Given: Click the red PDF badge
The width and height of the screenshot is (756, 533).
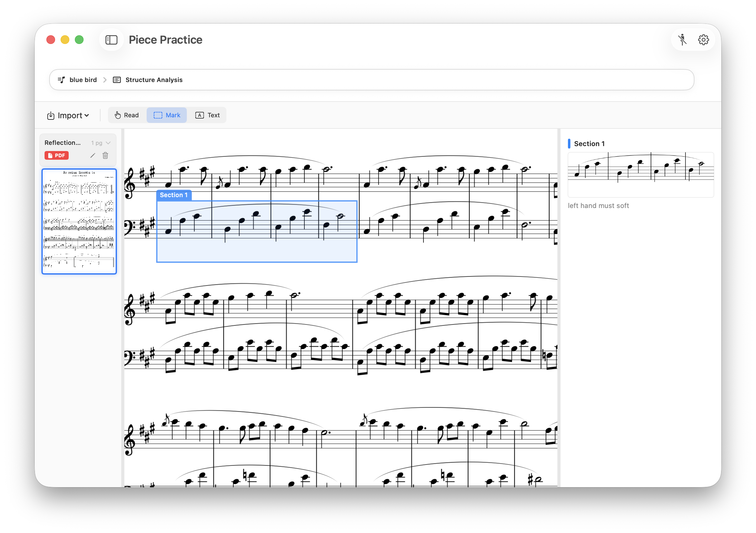Looking at the screenshot, I should point(57,155).
